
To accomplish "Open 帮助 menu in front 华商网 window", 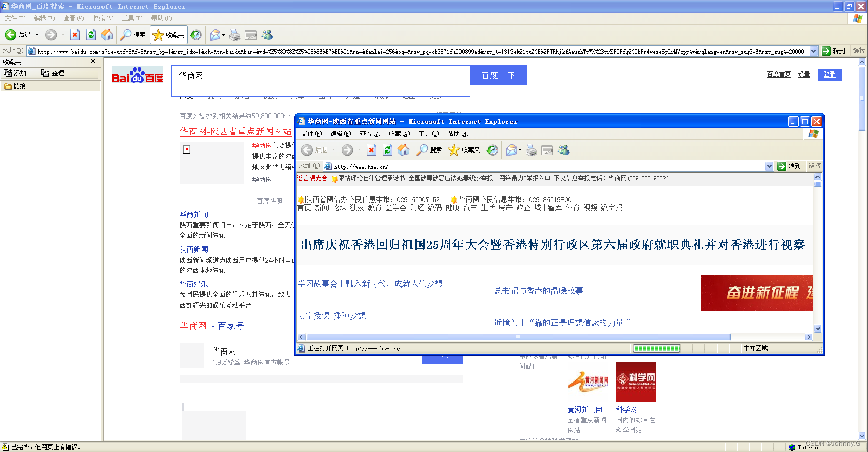I will coord(457,134).
